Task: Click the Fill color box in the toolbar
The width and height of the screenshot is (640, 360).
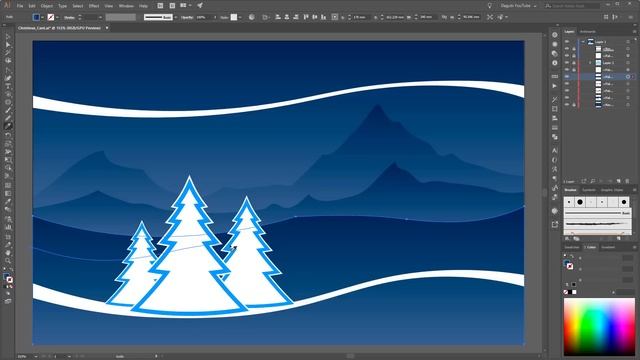Action: 6,277
